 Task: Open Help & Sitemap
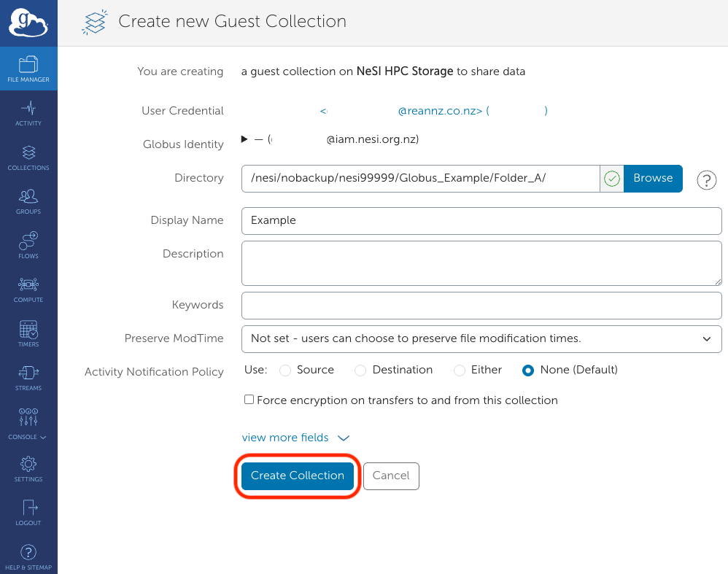pyautogui.click(x=28, y=557)
